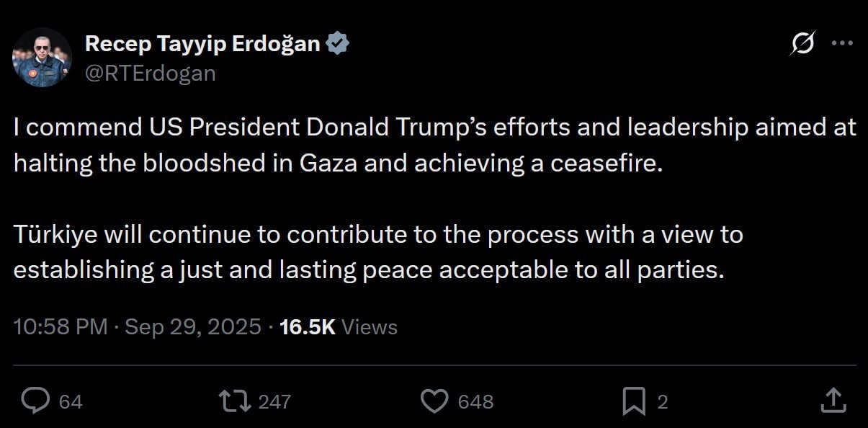Screen dimensions: 868x428
Task: Open the Grok explain icon
Action: click(x=802, y=45)
